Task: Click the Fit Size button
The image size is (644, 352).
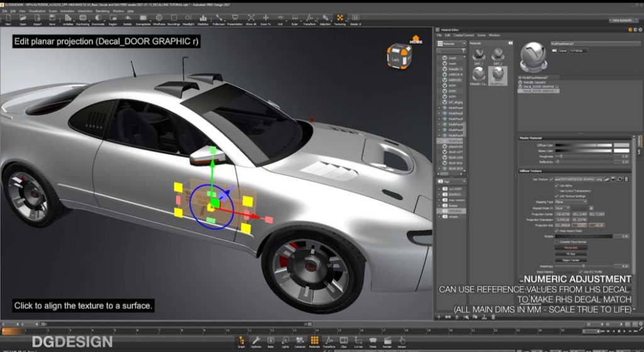Action: (570, 254)
